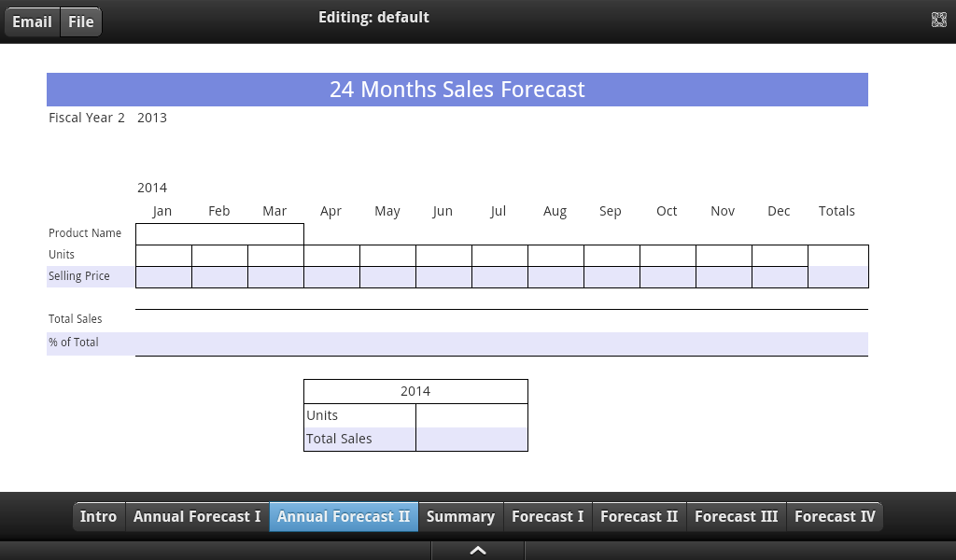The width and height of the screenshot is (956, 560).
Task: Select the Product Name input cell
Action: tap(219, 234)
